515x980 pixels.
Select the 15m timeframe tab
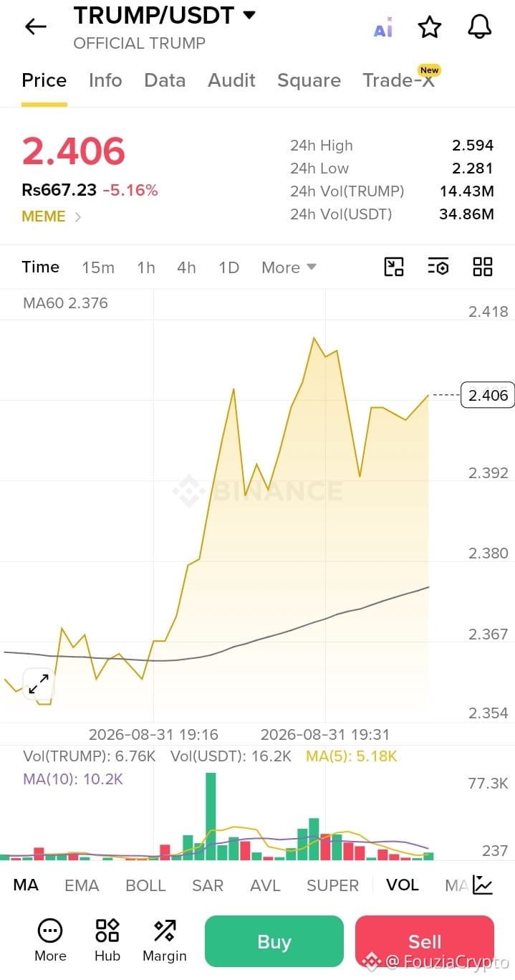(98, 267)
